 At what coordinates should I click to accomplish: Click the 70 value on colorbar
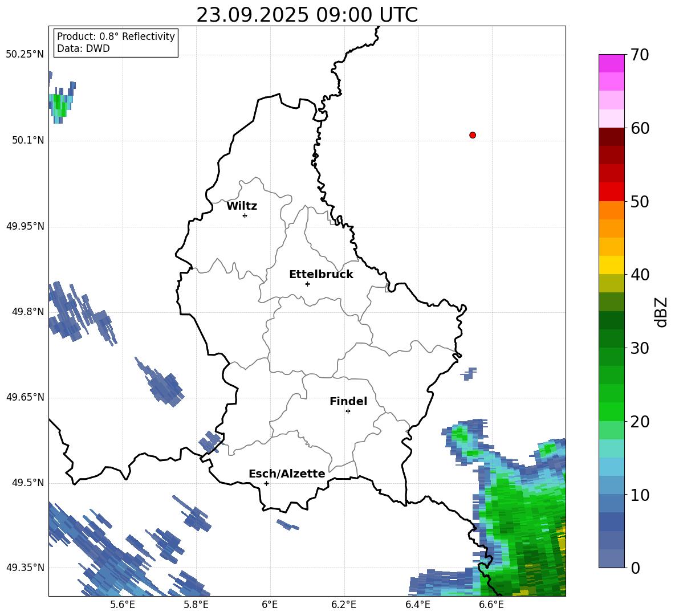640,55
